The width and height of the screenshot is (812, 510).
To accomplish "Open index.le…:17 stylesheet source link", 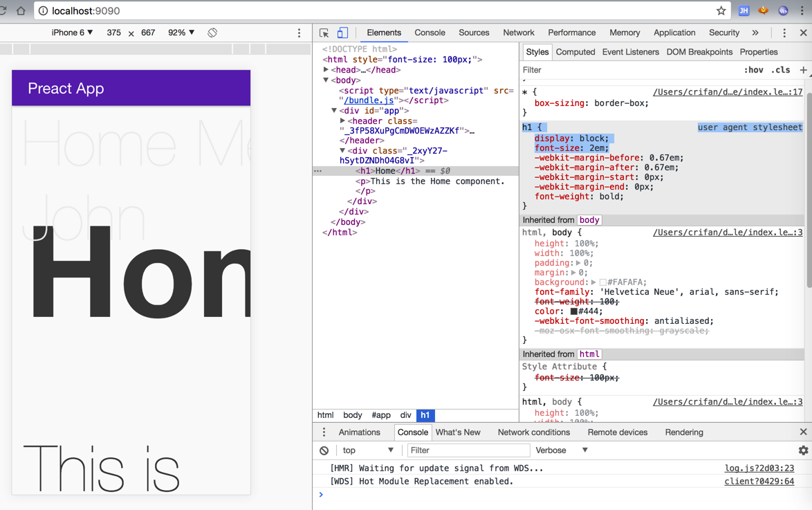I will pos(728,92).
